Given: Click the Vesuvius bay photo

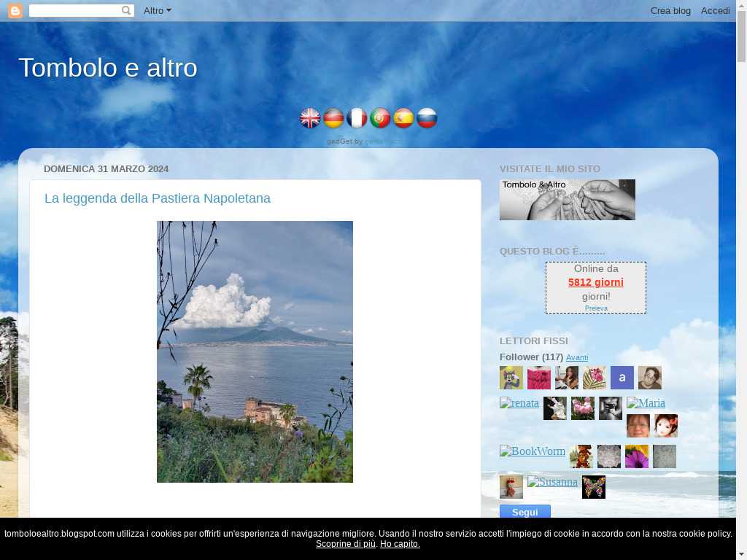Looking at the screenshot, I should point(255,351).
